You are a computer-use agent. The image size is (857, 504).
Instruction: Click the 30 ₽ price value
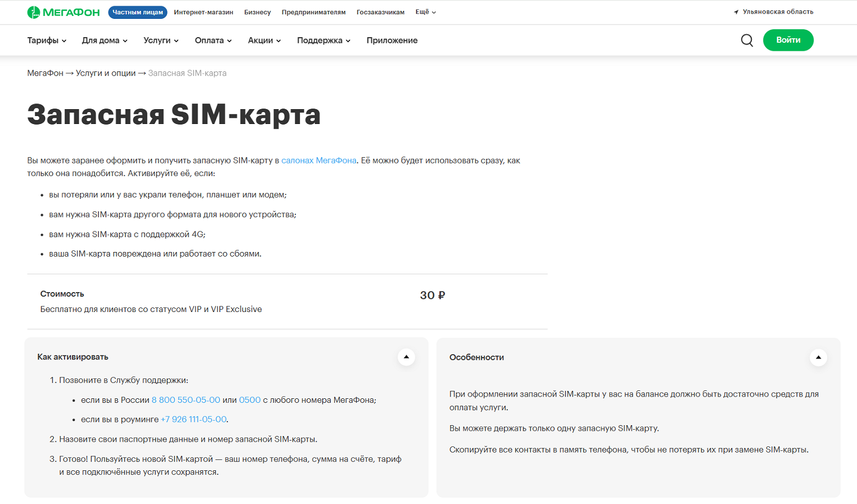coord(432,295)
